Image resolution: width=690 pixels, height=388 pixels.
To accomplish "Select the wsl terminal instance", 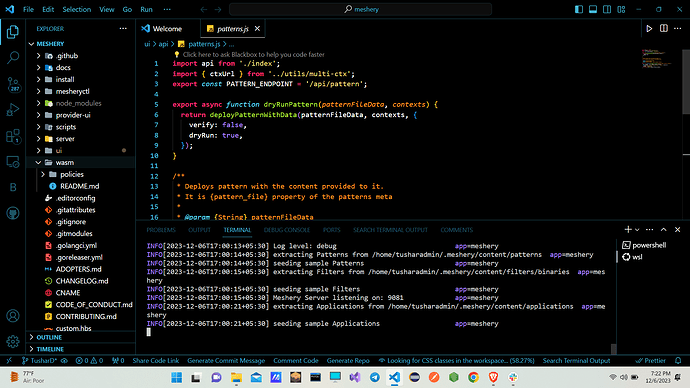I will [632, 257].
